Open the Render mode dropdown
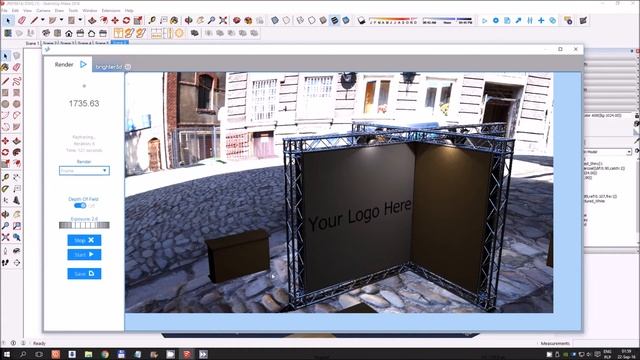 84,171
